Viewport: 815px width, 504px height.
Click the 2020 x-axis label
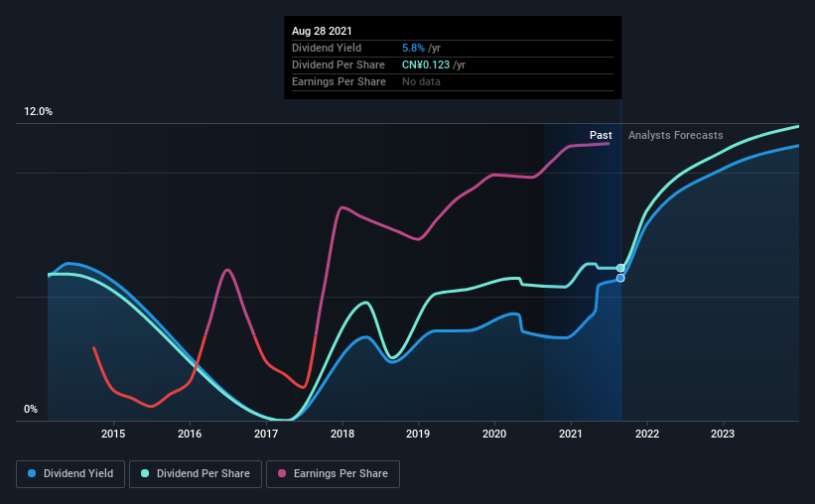coord(494,434)
